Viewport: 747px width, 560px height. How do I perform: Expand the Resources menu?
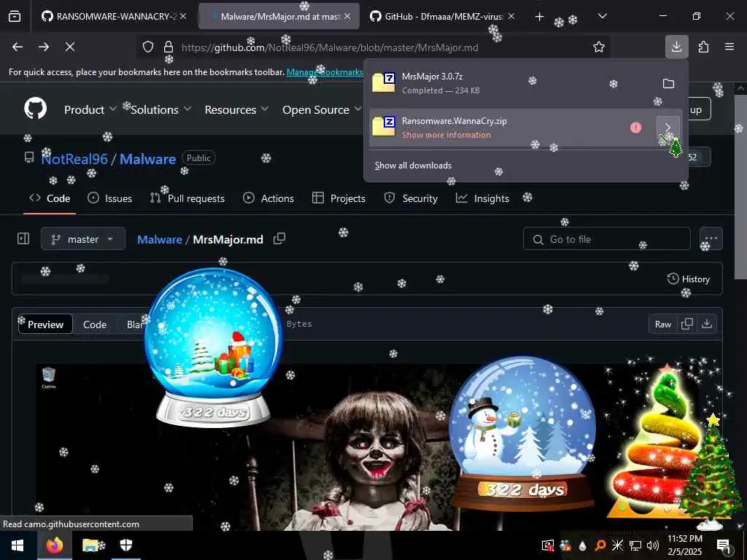[236, 109]
